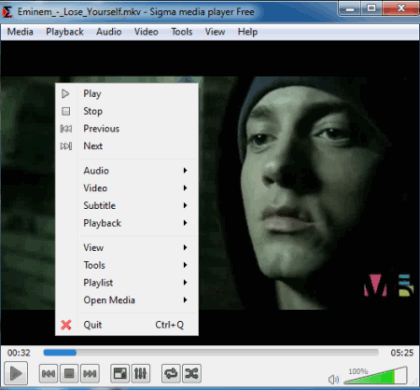Open the Help menu in the menu bar

point(248,32)
